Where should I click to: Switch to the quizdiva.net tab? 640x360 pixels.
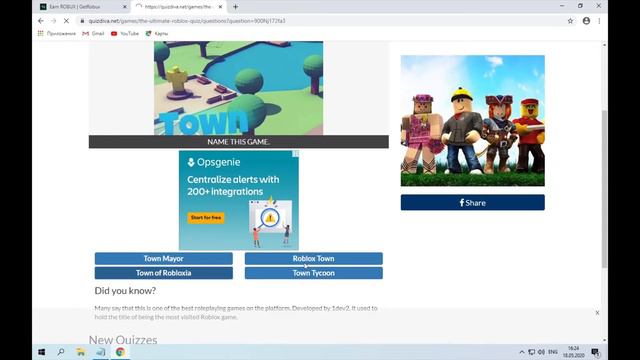(x=178, y=7)
